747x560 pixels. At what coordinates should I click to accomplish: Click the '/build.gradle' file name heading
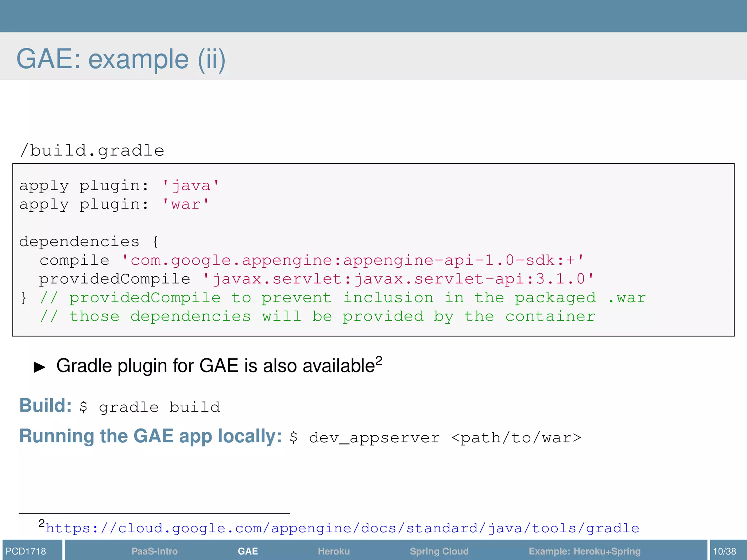click(x=92, y=151)
